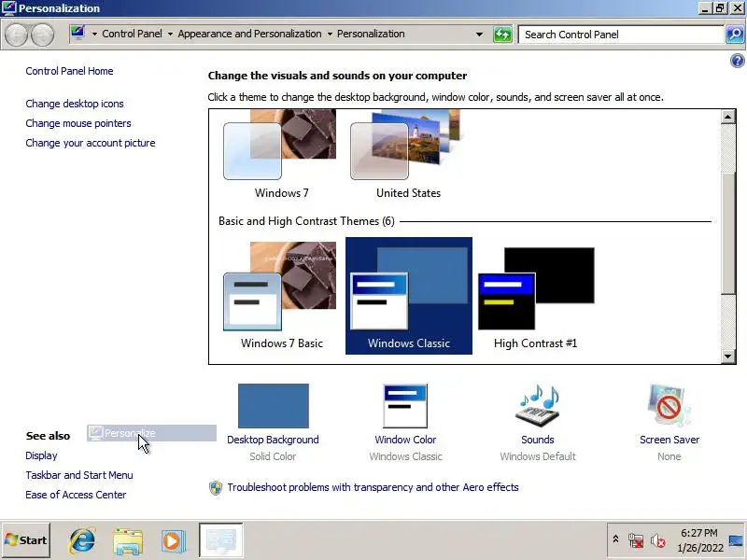Launch Internet Explorer from taskbar
The height and width of the screenshot is (560, 747).
(x=82, y=540)
